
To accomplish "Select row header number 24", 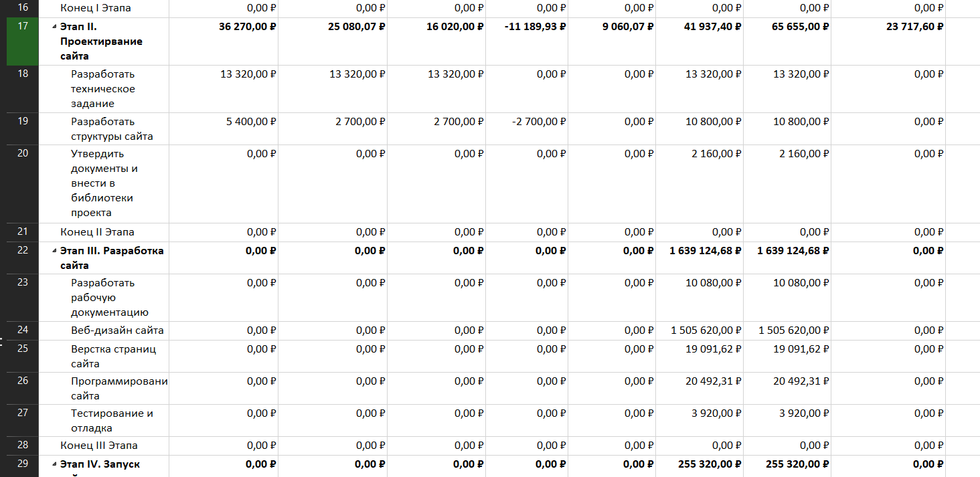I will [x=23, y=330].
